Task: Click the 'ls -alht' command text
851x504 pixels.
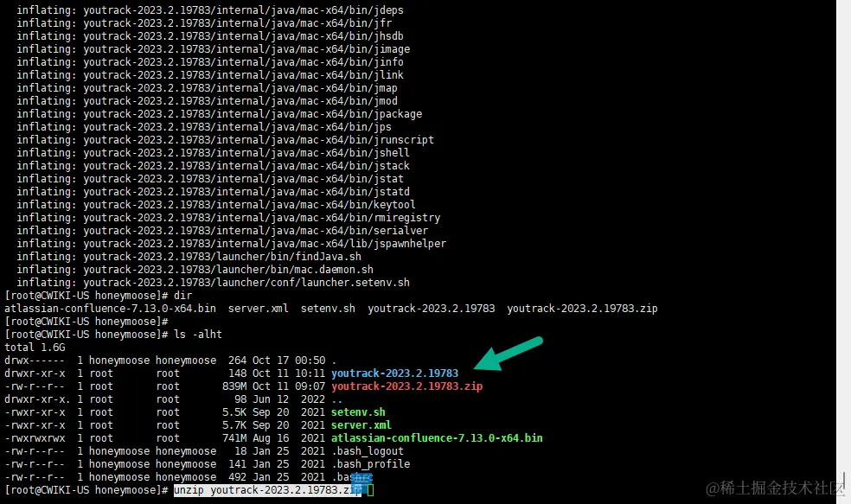Action: [x=198, y=335]
